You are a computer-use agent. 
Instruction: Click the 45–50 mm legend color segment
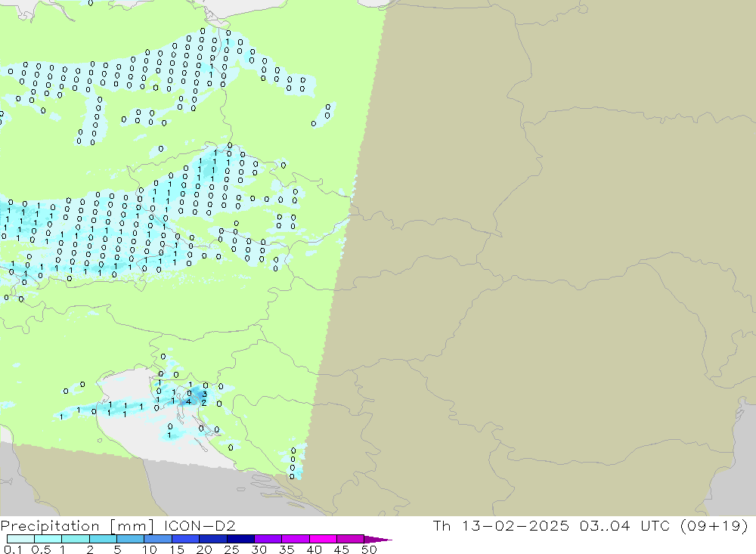click(350, 539)
